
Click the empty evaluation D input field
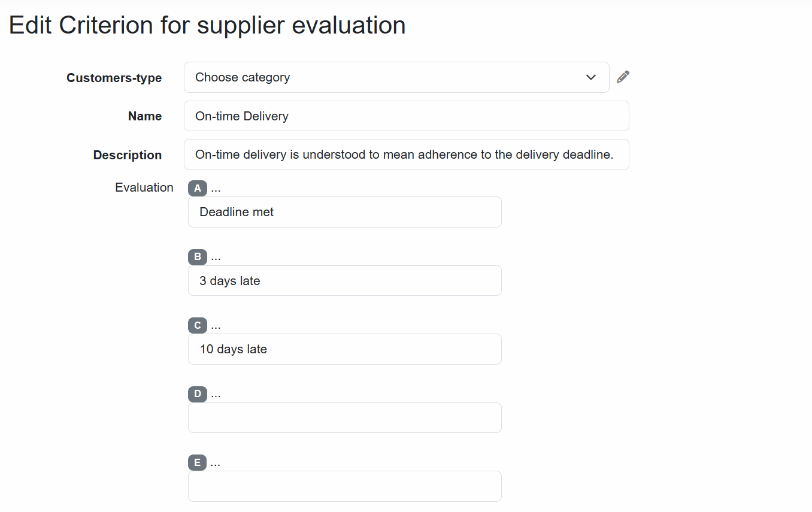[345, 417]
